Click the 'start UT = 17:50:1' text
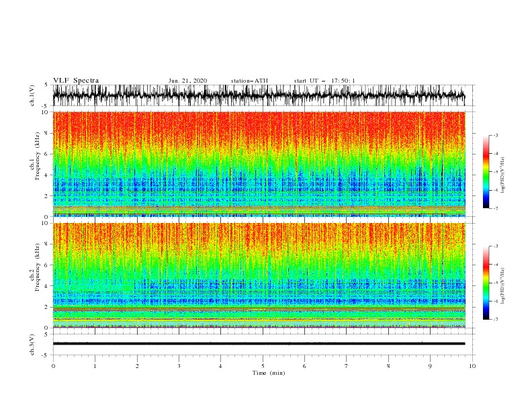The image size is (532, 411). 324,81
